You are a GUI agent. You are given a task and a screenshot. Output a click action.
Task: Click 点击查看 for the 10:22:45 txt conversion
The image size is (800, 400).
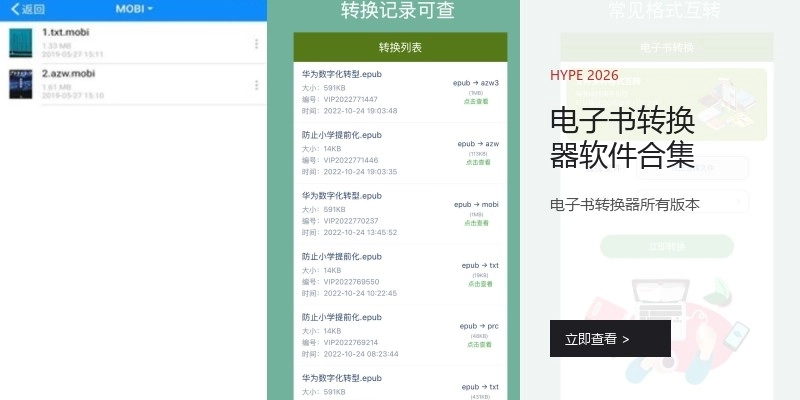[x=479, y=284]
